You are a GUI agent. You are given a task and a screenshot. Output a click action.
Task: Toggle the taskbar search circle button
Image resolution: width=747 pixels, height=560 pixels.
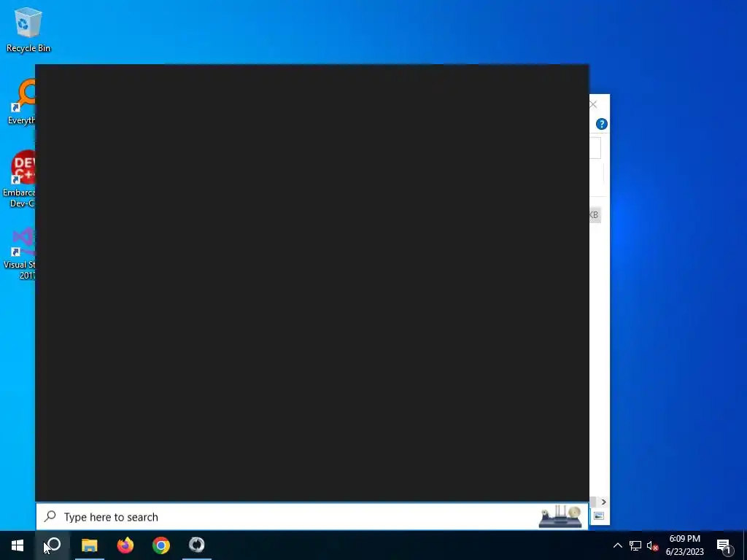coord(53,545)
